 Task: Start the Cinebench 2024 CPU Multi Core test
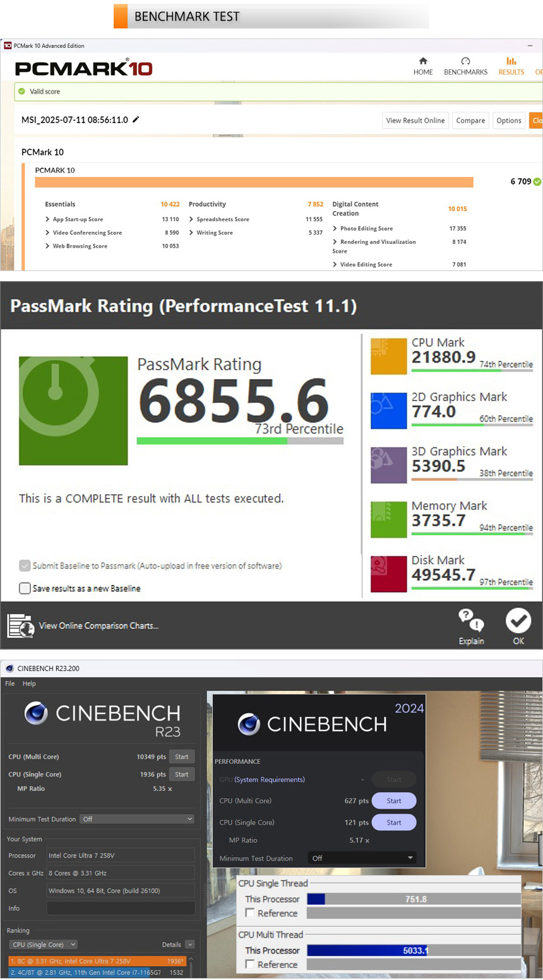(x=394, y=801)
